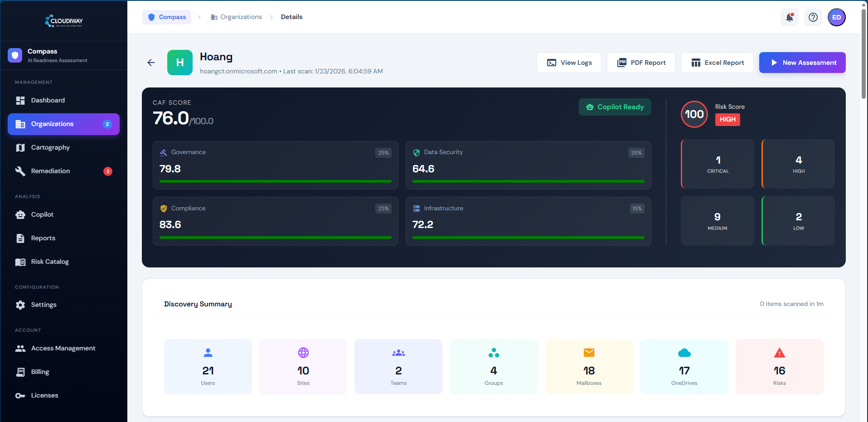Viewport: 868px width, 422px height.
Task: Click the Mailboxes envelope icon
Action: tap(589, 353)
